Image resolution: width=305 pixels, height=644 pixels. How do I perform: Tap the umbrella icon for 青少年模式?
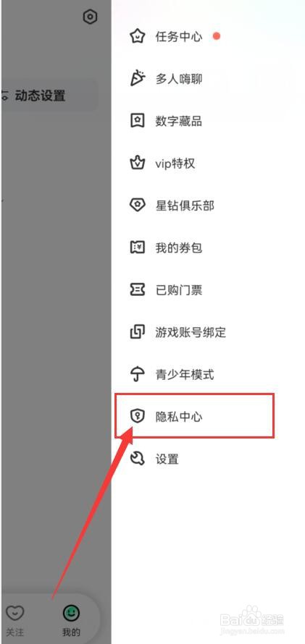point(137,374)
